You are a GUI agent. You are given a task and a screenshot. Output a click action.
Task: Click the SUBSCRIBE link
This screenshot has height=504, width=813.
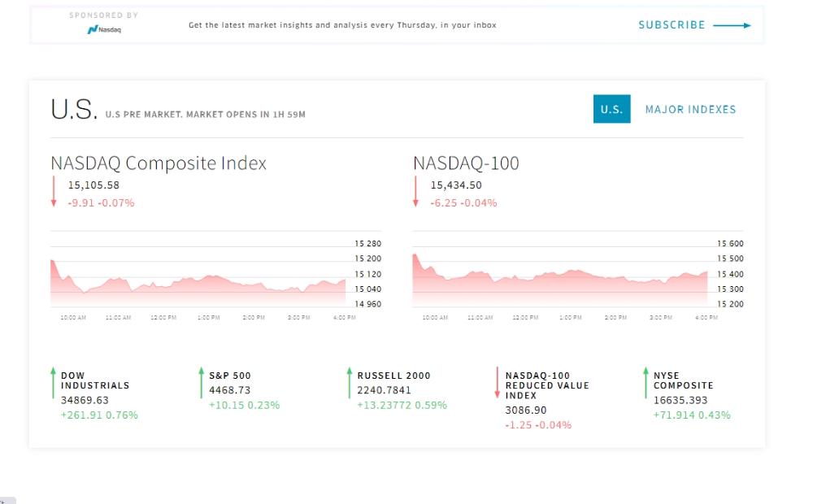point(672,25)
